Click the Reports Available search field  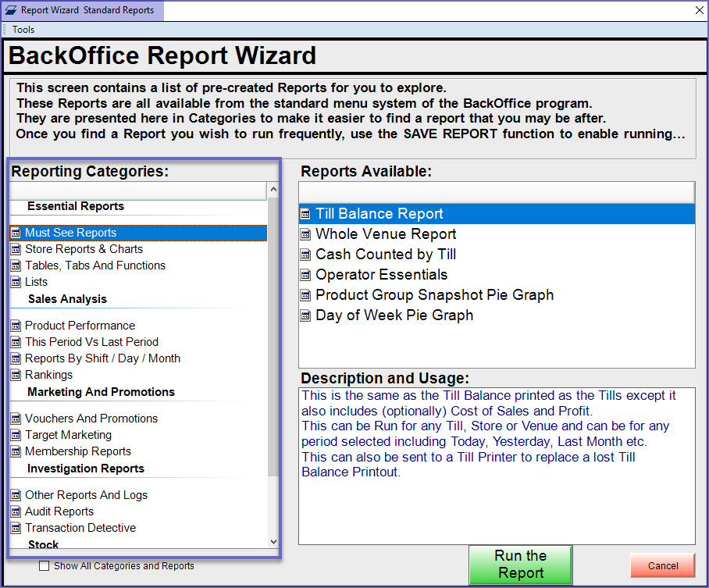[x=496, y=191]
